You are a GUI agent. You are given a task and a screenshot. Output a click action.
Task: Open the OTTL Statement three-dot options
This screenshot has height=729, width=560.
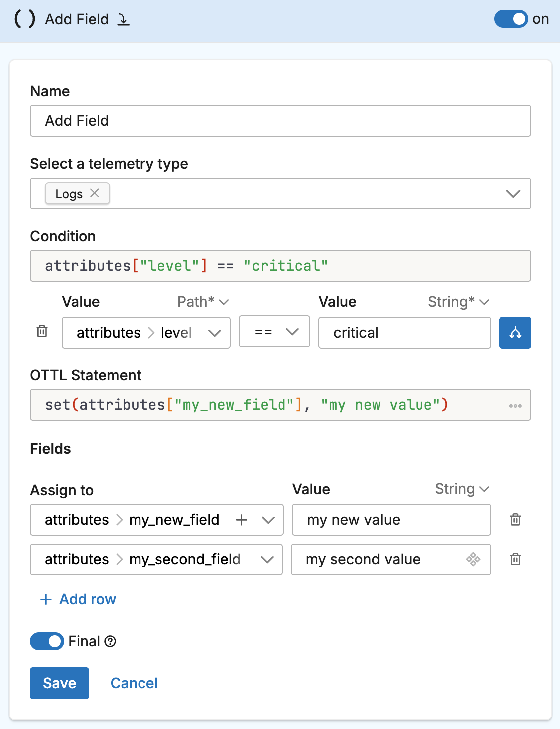515,406
